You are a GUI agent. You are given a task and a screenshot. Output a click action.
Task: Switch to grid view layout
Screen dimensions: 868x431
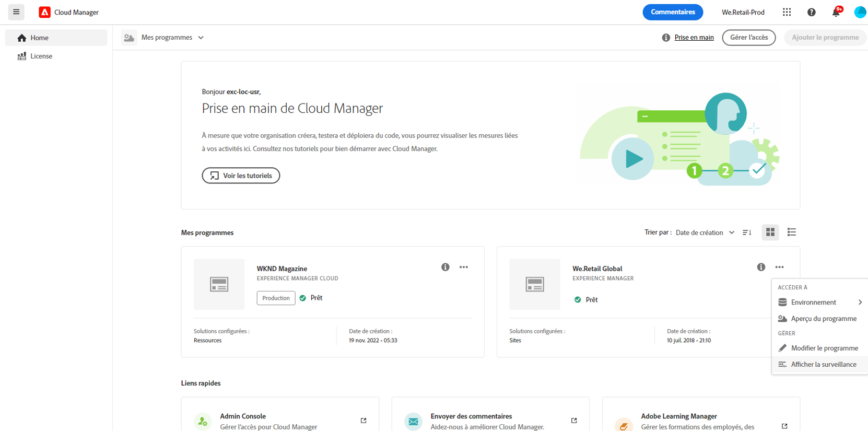[770, 232]
